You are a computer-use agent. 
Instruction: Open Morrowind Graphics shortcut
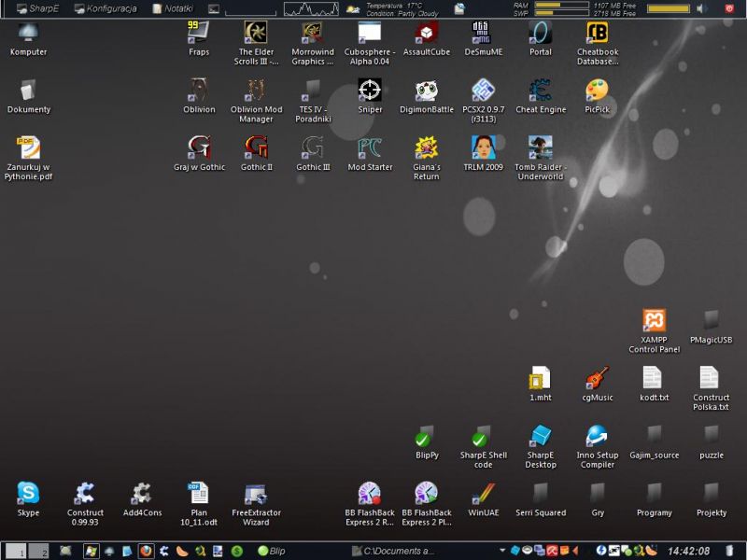pos(313,43)
